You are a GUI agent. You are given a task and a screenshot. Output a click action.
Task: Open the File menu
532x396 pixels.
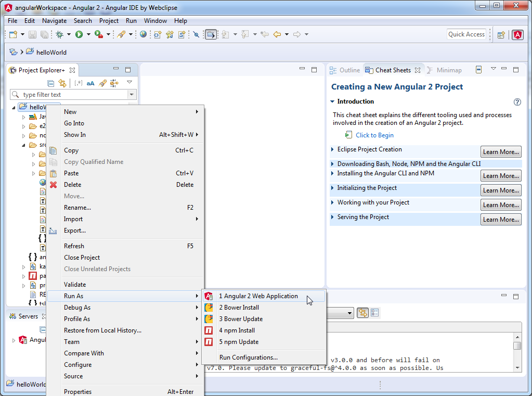click(x=12, y=21)
